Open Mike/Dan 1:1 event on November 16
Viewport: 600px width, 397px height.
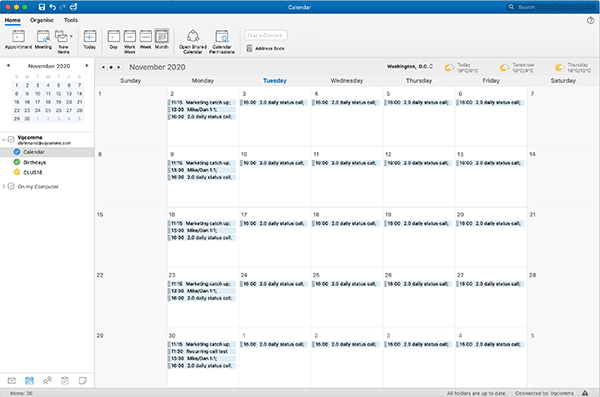pos(202,230)
